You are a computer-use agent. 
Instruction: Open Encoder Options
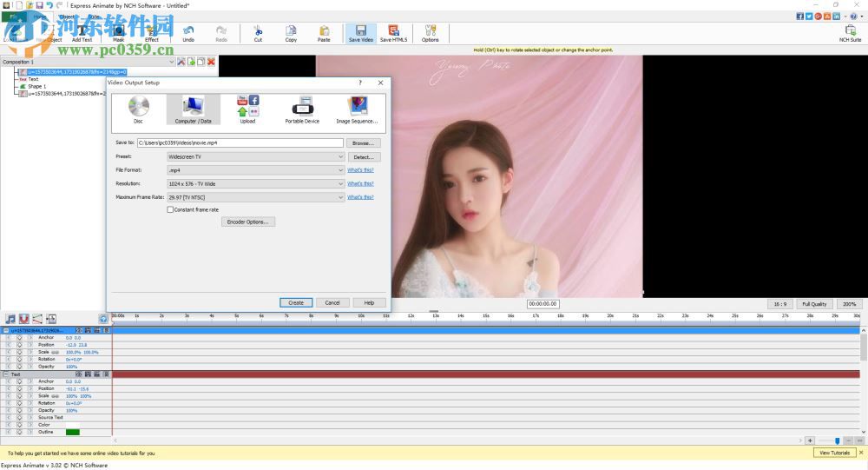coord(248,222)
